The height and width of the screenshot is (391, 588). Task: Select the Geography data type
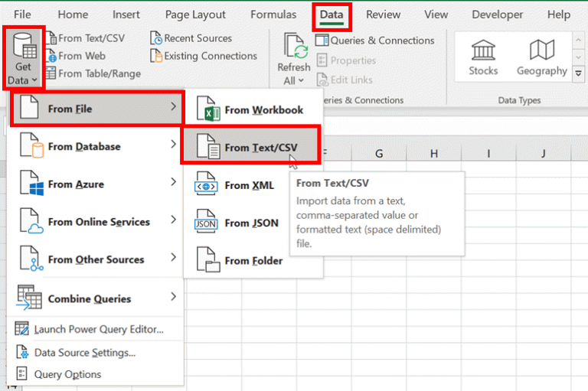point(542,57)
